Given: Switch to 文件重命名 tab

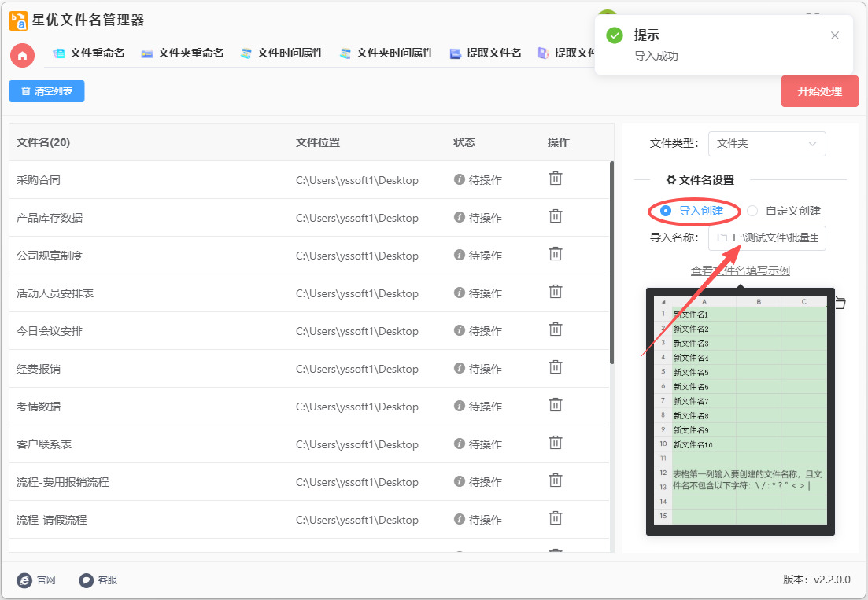Looking at the screenshot, I should click(x=89, y=53).
